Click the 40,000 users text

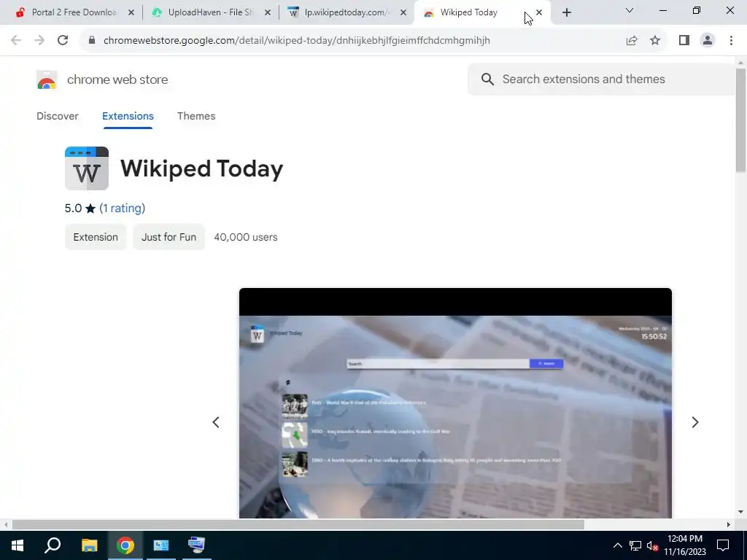pos(246,237)
